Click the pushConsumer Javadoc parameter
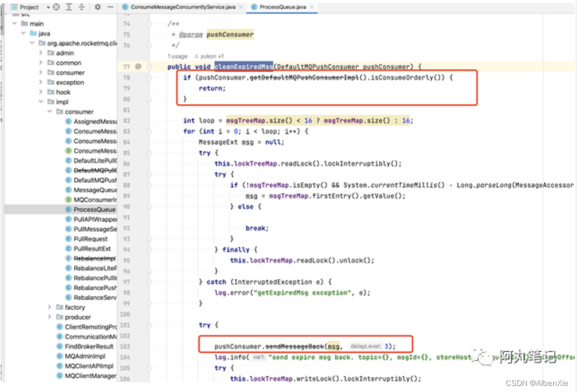 (x=230, y=35)
